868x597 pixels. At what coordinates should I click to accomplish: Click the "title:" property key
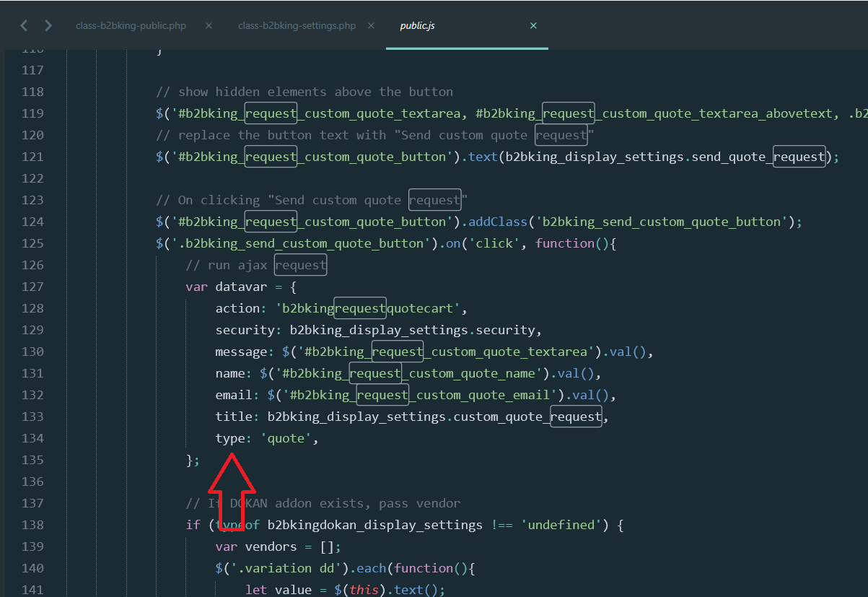[x=238, y=417]
